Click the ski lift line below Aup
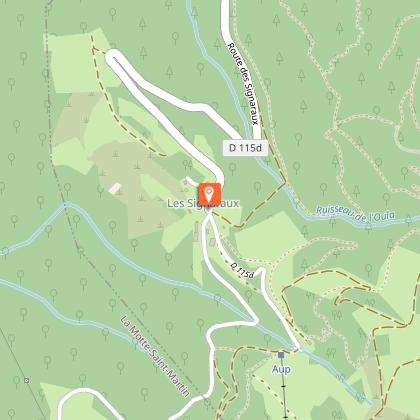 tap(283, 390)
